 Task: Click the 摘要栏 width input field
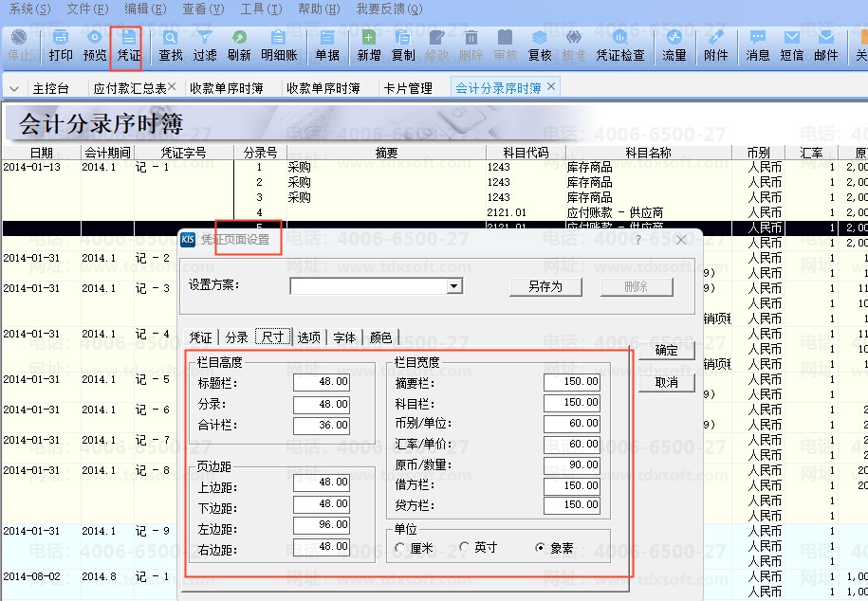pyautogui.click(x=572, y=382)
